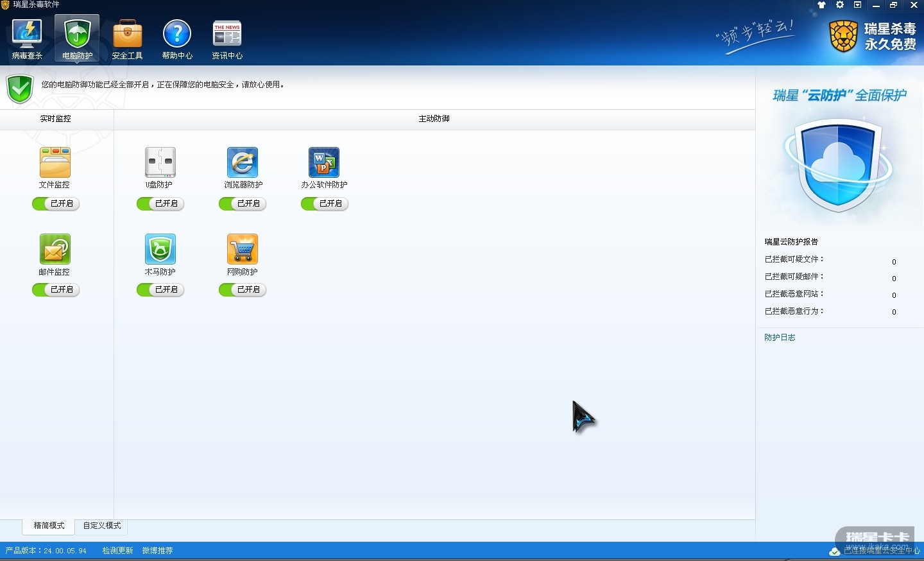924x561 pixels.
Task: Toggle the 邮件监控 已开启 switch
Action: coord(56,290)
